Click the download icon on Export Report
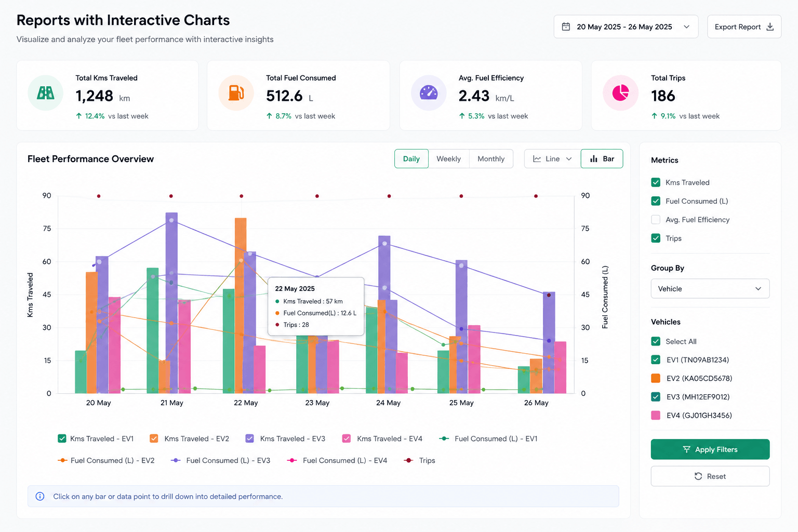Image resolution: width=798 pixels, height=532 pixels. [x=770, y=26]
